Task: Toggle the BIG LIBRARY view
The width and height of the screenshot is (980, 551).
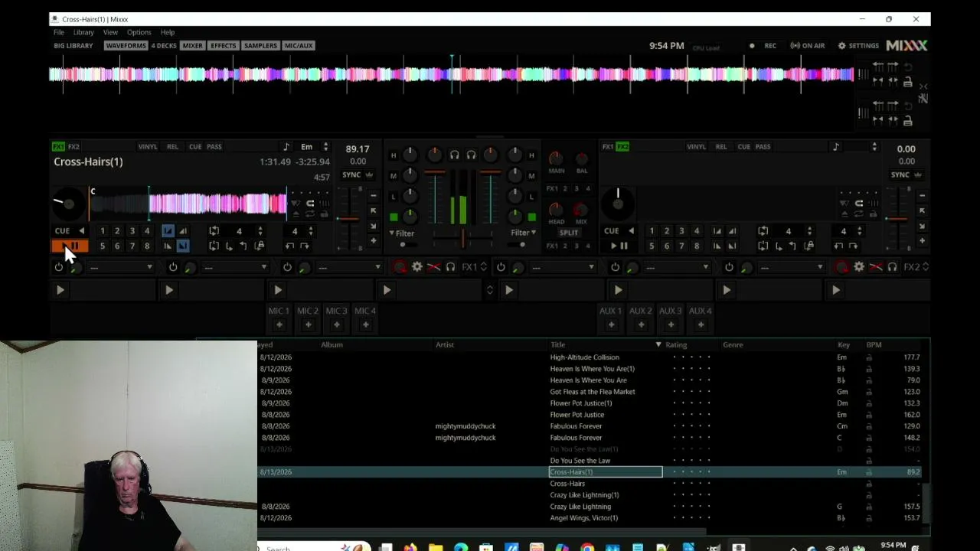Action: click(73, 46)
